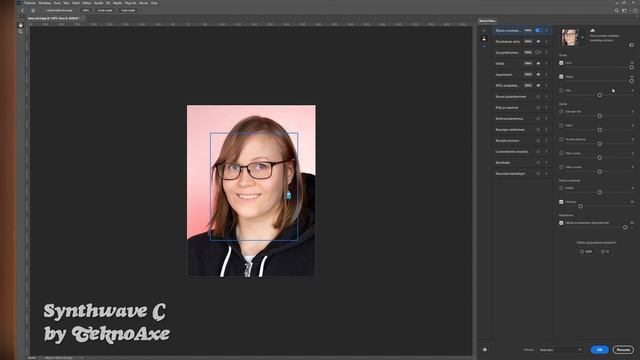Image resolution: width=640 pixels, height=360 pixels.
Task: Open the face thumbnail selector dropdown arrow
Action: click(x=582, y=38)
